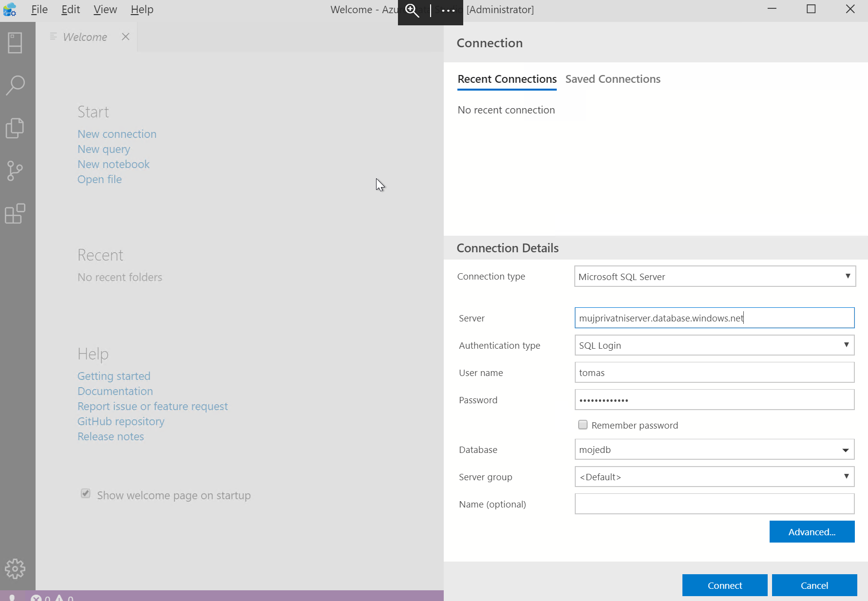The width and height of the screenshot is (868, 601).
Task: Open the Source Control icon
Action: coord(15,170)
